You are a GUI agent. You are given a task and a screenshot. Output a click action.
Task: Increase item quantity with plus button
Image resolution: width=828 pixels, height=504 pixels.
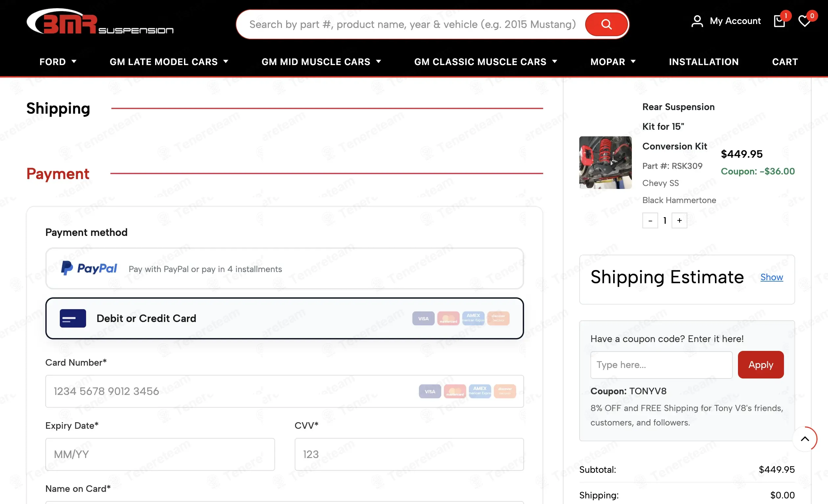(x=679, y=220)
